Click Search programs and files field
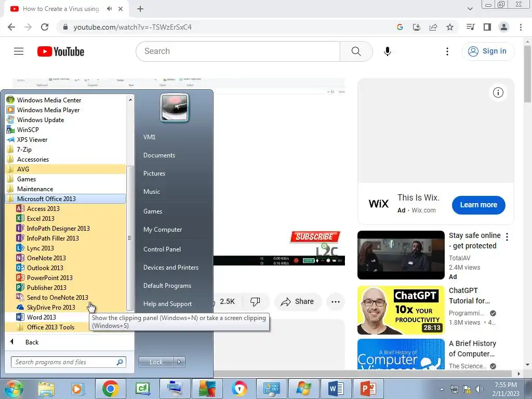This screenshot has width=532, height=399. (x=68, y=362)
